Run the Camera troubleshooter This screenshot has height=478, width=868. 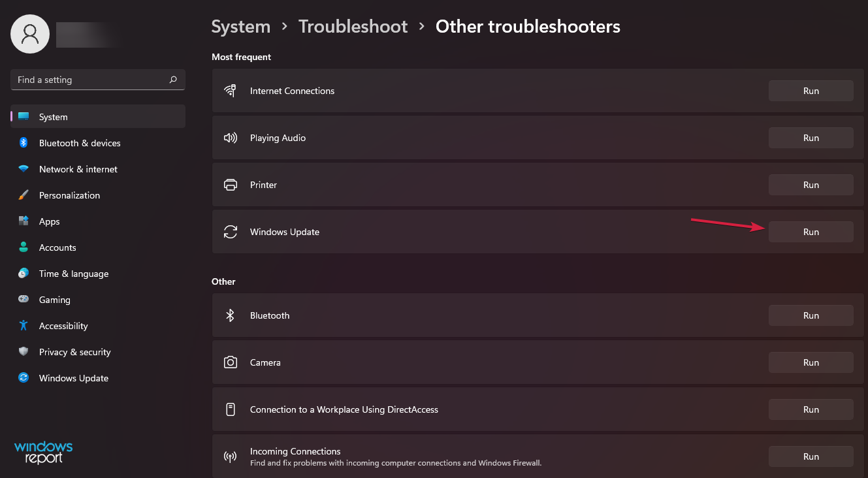(811, 362)
